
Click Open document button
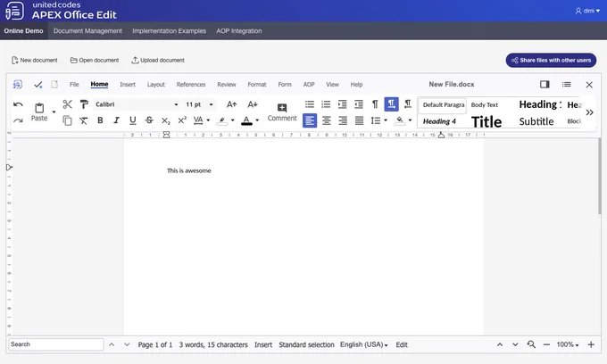pos(95,60)
